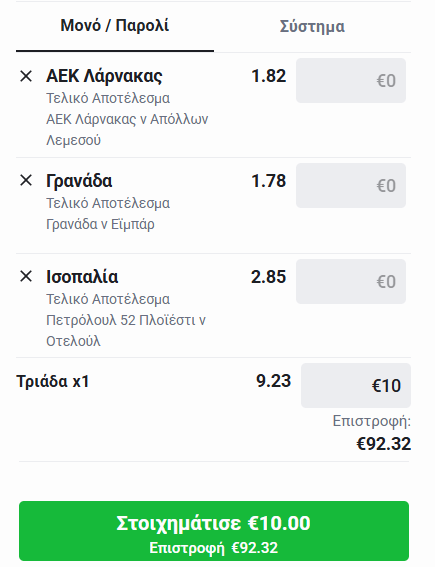Place bet with Στοιχημάτισε €10.00 button
Viewport: 435px width, 567px height.
(214, 531)
